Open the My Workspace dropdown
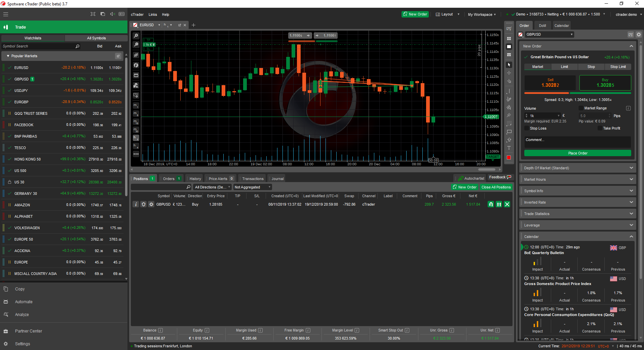This screenshot has width=644, height=350. (x=482, y=14)
